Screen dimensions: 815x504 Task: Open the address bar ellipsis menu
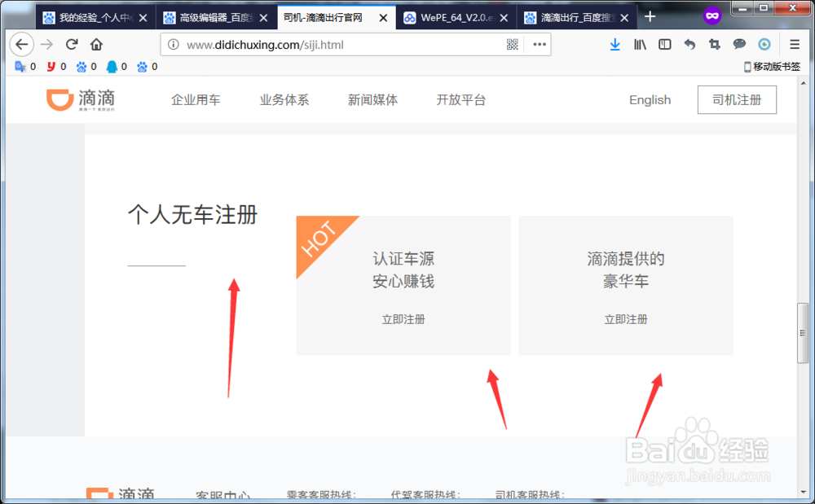coord(538,45)
